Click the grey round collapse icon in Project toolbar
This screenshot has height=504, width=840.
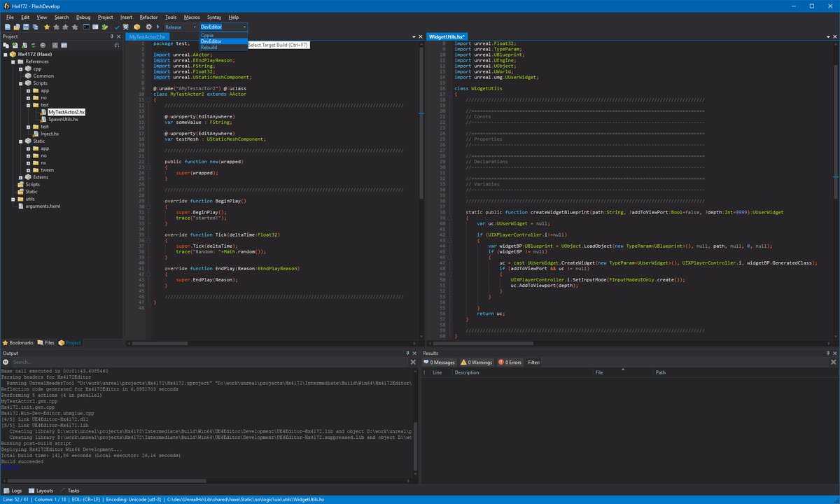pos(43,45)
